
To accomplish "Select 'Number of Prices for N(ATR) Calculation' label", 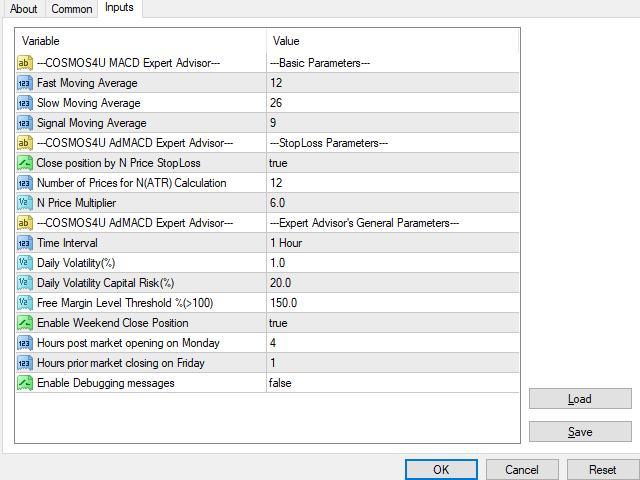I will tap(131, 183).
